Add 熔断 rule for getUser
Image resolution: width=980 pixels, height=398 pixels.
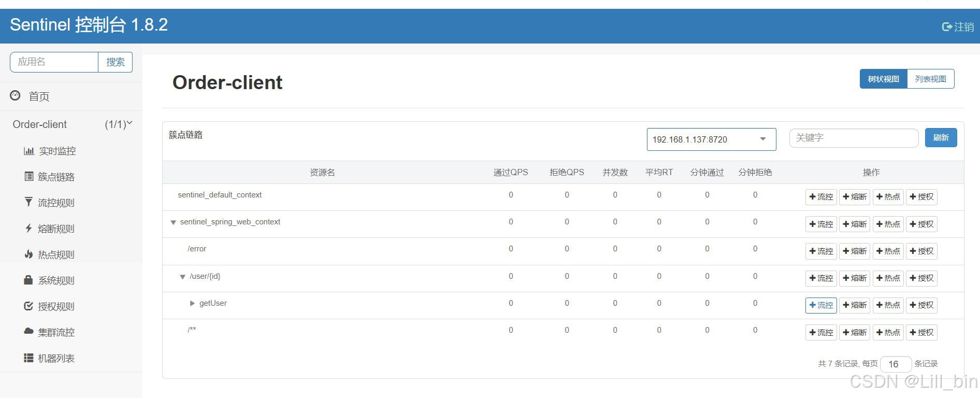pyautogui.click(x=855, y=305)
